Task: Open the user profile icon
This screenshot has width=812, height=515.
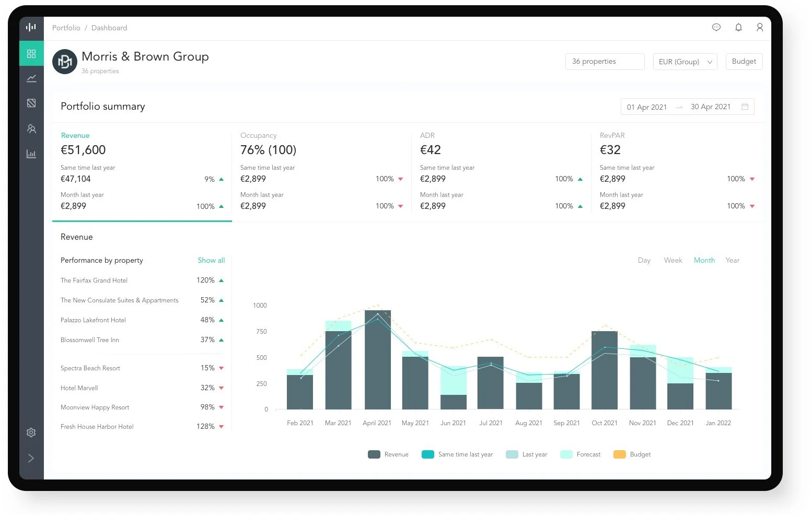Action: coord(760,27)
